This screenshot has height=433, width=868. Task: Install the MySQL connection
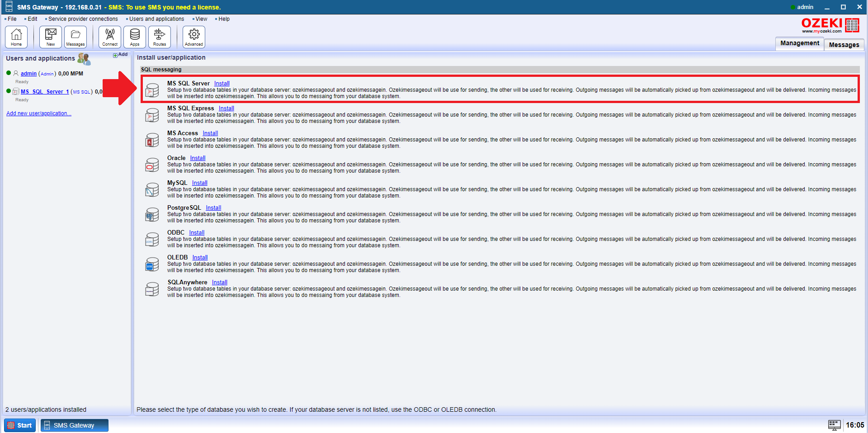click(x=200, y=183)
